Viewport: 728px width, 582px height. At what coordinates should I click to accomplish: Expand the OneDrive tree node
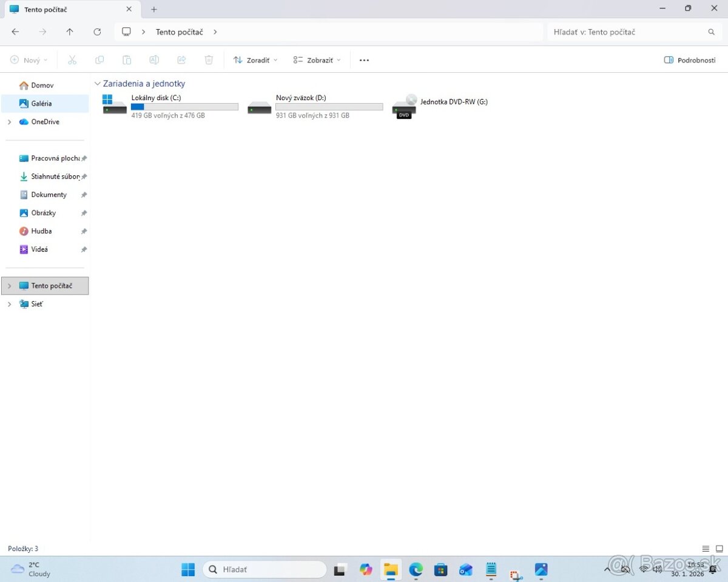(9, 122)
